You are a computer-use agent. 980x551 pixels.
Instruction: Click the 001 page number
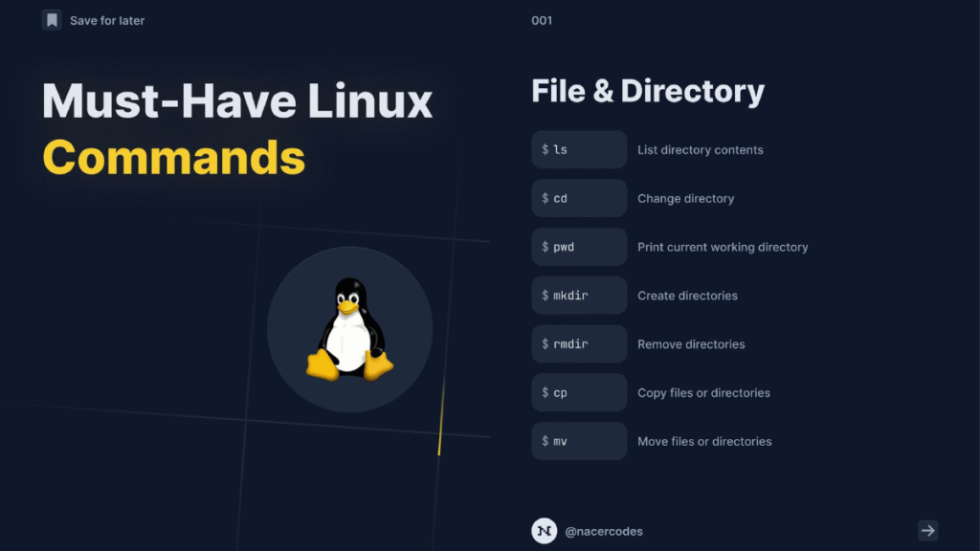pyautogui.click(x=541, y=19)
